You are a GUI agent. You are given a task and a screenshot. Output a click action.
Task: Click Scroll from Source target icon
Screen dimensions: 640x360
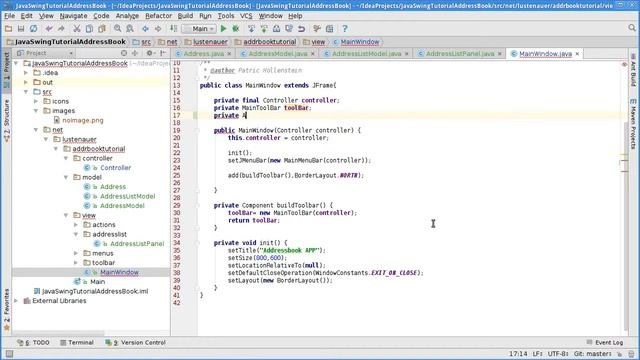(124, 53)
